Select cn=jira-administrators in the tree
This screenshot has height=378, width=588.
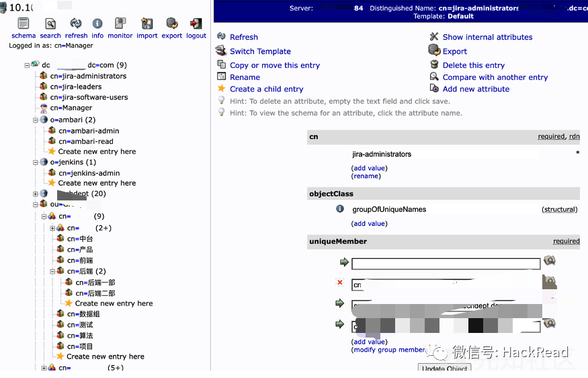tap(88, 76)
